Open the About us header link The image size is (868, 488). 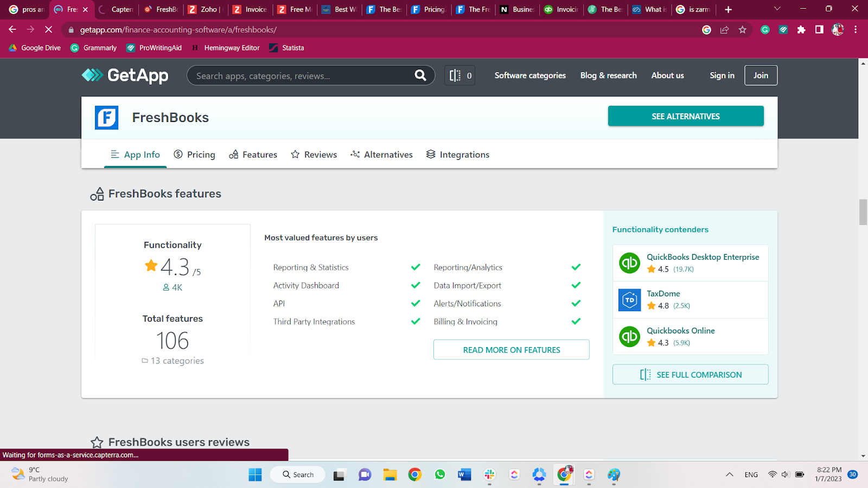[668, 75]
